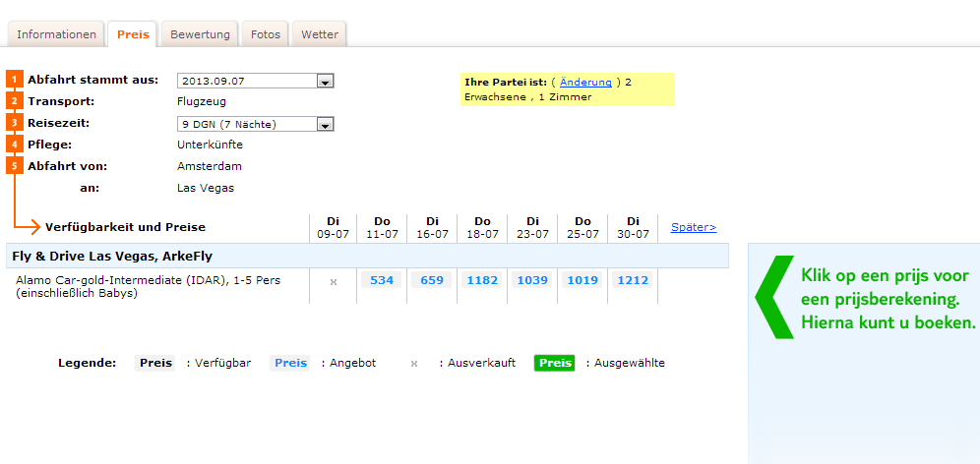Screen dimensions: 980x464
Task: Expand the departure date 2013.09.07 dropdown
Action: 326,82
